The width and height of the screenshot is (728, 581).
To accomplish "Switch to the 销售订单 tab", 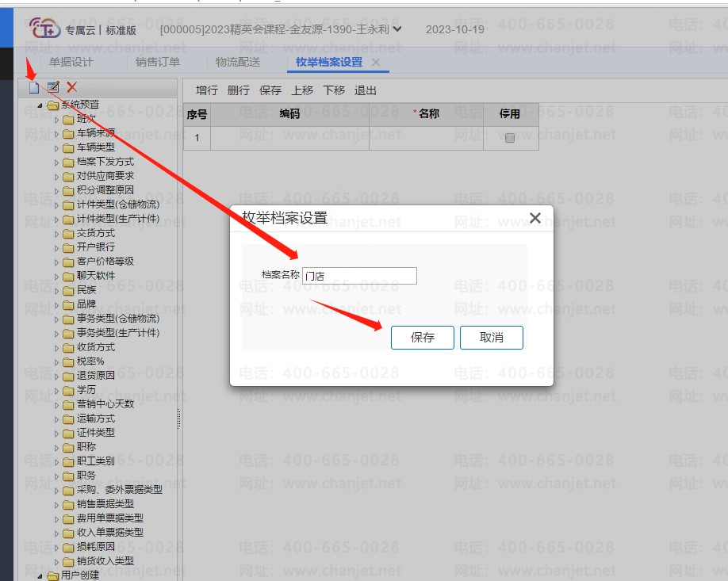I will pyautogui.click(x=157, y=62).
